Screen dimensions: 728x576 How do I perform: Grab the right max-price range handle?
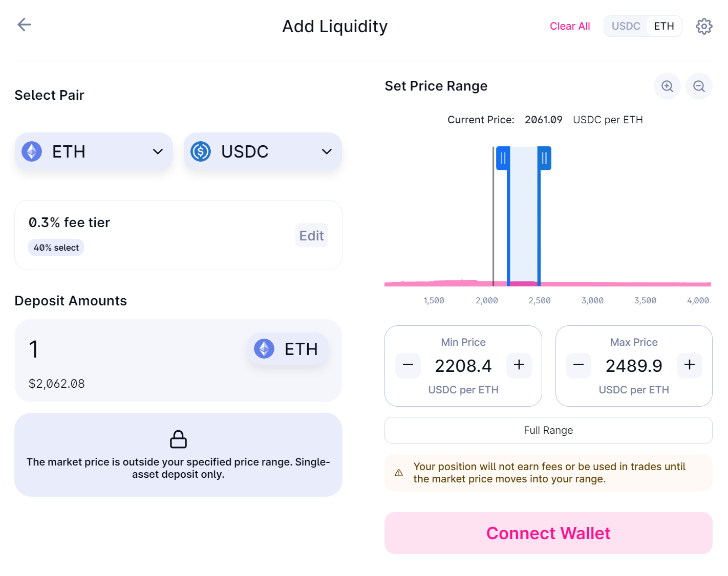tap(544, 159)
